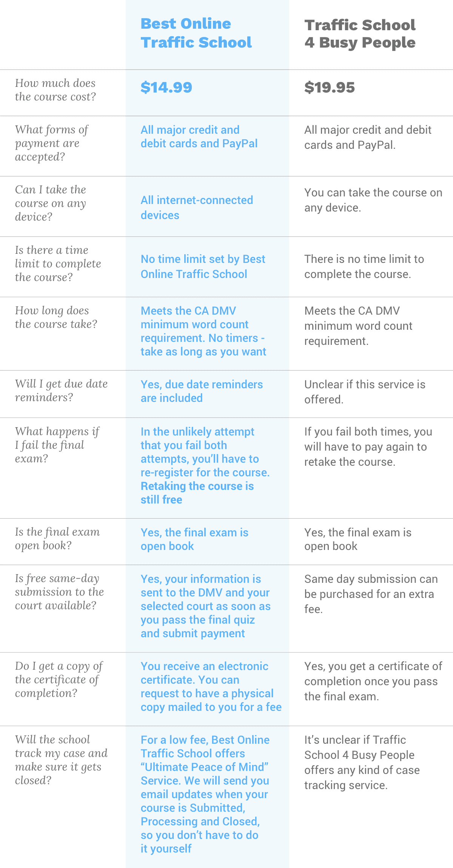Click 'What happens if I fail the final exam?'
Image resolution: width=453 pixels, height=868 pixels.
[57, 445]
